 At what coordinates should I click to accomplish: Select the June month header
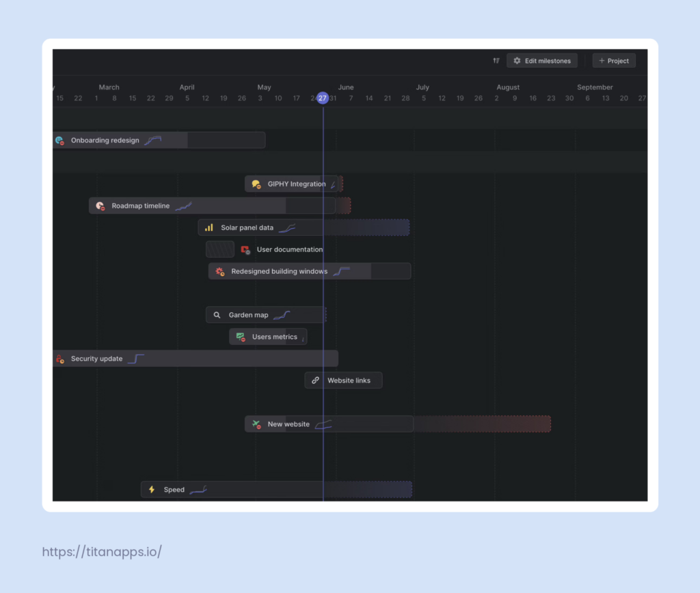tap(345, 87)
